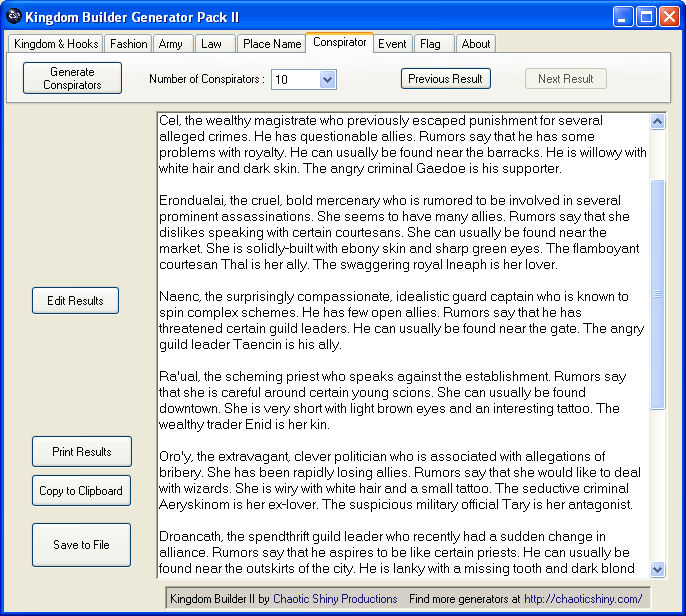Click the Edit Results button
This screenshot has width=686, height=616.
pyautogui.click(x=75, y=301)
